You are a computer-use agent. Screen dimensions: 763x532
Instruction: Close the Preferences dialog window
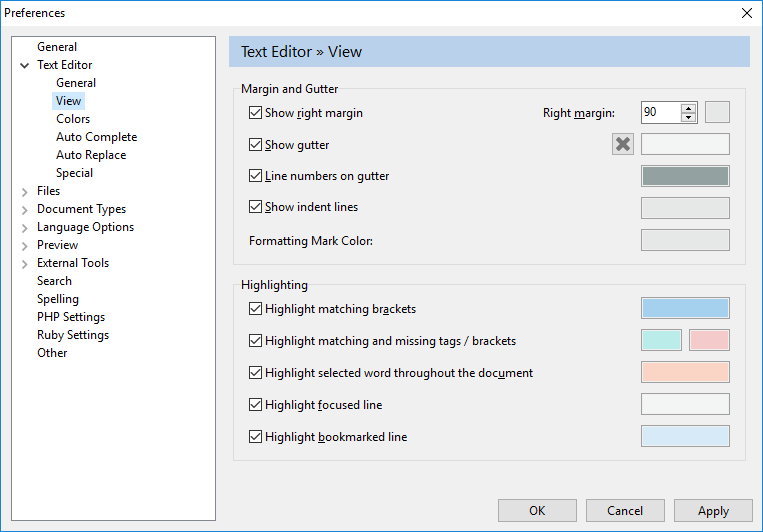(746, 13)
